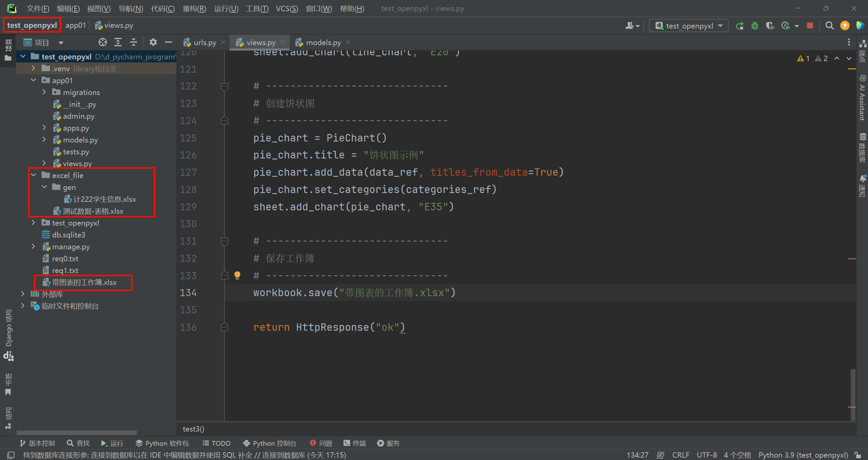Start debugging with the bug icon
This screenshot has height=460, width=868.
click(754, 26)
